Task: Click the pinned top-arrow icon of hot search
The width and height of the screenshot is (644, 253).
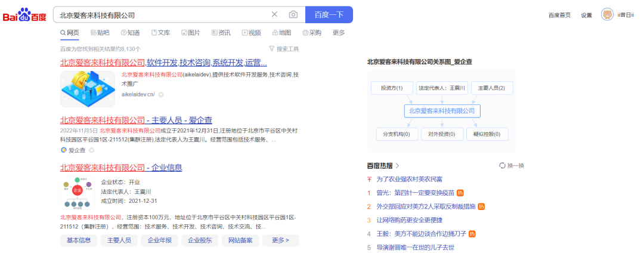Action: pos(369,179)
